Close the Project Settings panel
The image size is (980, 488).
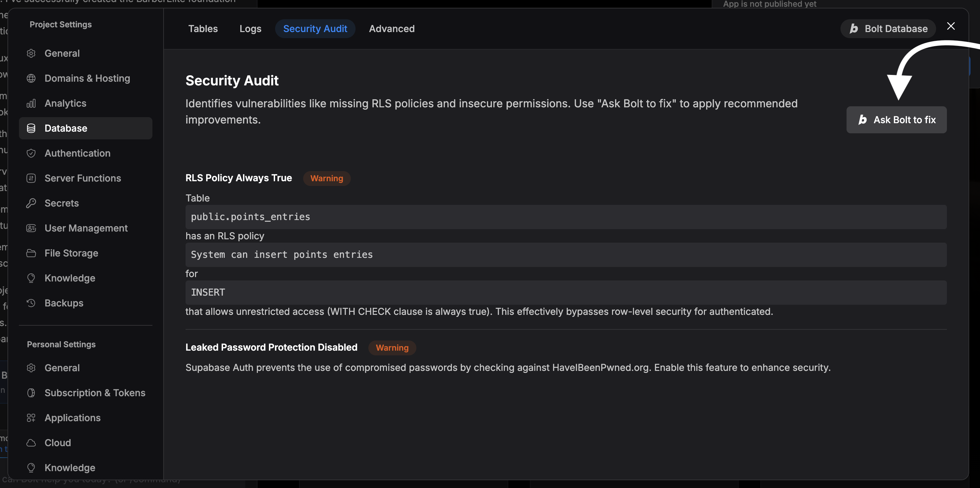pyautogui.click(x=951, y=26)
